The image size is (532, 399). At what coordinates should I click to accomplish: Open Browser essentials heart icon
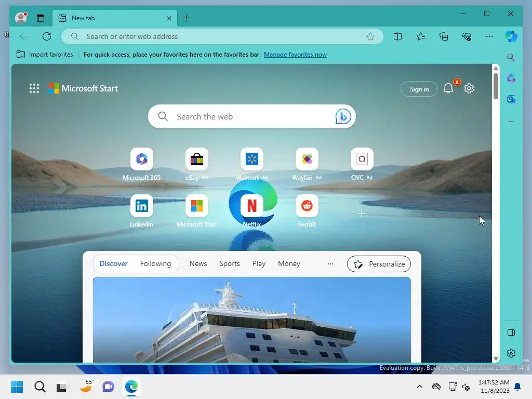pyautogui.click(x=467, y=36)
